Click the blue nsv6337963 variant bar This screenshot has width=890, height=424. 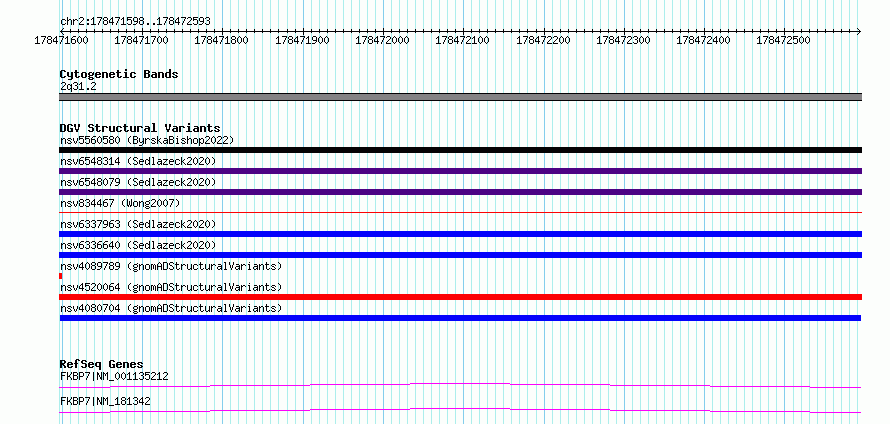[460, 234]
